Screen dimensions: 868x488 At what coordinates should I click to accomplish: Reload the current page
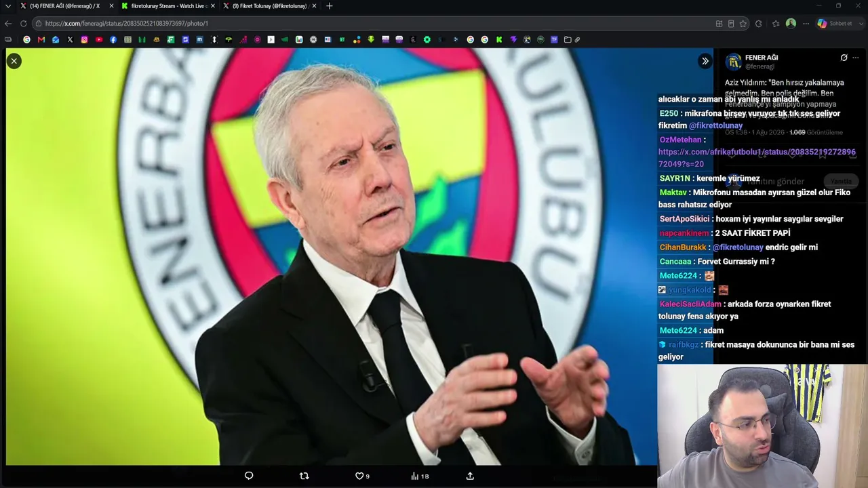tap(23, 23)
